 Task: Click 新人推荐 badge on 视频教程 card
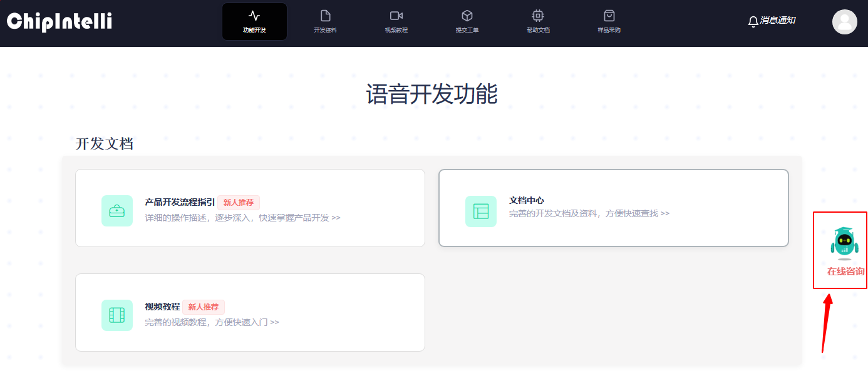[204, 307]
